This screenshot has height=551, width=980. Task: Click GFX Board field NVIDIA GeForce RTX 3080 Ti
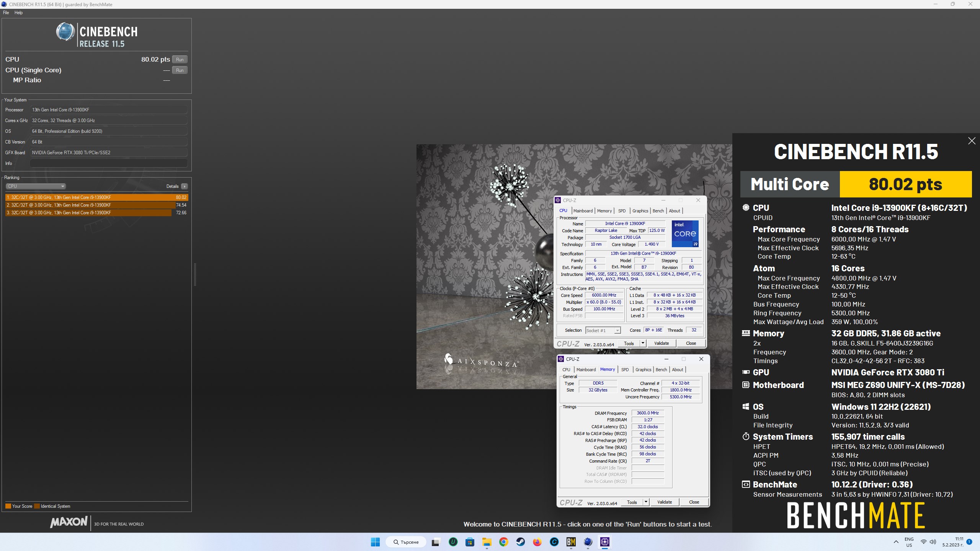coord(109,153)
